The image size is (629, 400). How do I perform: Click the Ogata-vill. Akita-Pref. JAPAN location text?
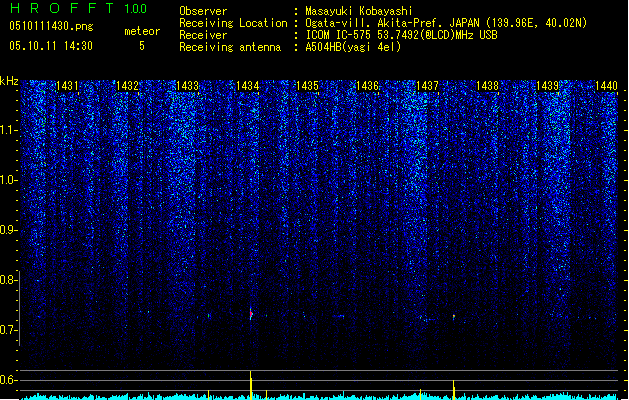(x=446, y=23)
